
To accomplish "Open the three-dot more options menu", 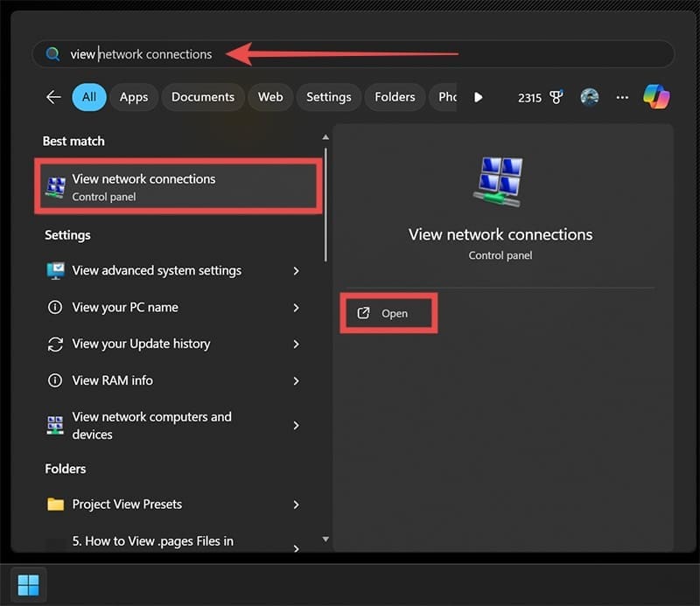I will 622,97.
